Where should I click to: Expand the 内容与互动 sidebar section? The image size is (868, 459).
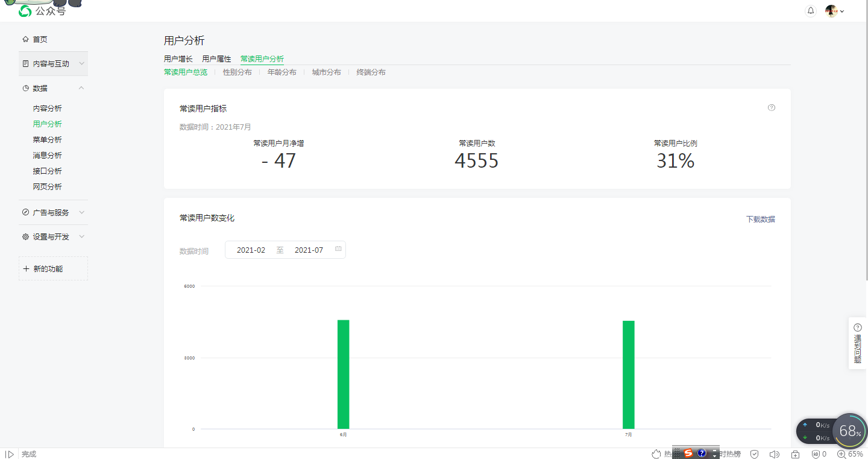pyautogui.click(x=53, y=63)
